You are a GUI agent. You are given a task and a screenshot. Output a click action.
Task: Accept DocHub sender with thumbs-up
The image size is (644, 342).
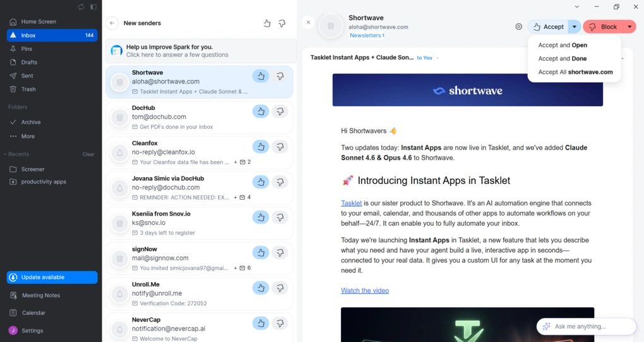tap(260, 112)
